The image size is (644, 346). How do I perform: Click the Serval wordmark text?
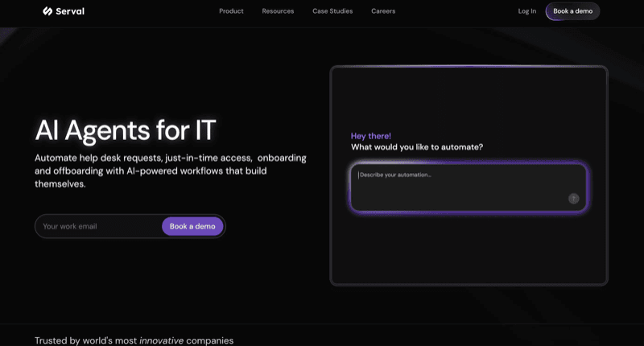click(69, 11)
